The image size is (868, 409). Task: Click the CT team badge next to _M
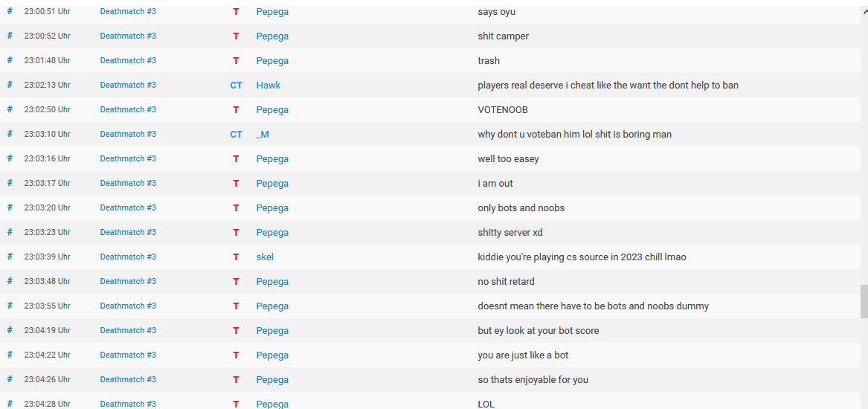(x=236, y=135)
